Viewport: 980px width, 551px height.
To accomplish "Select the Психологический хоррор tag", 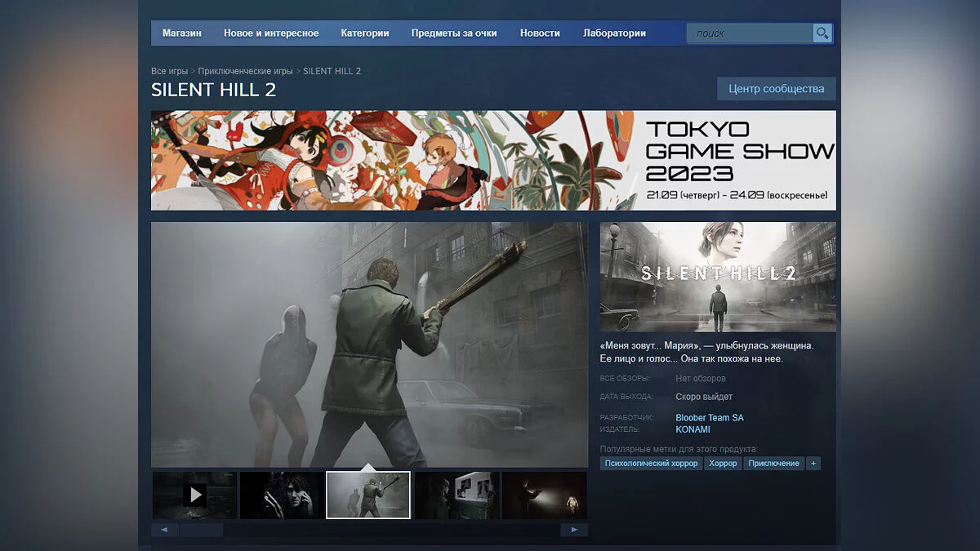I will click(x=651, y=464).
